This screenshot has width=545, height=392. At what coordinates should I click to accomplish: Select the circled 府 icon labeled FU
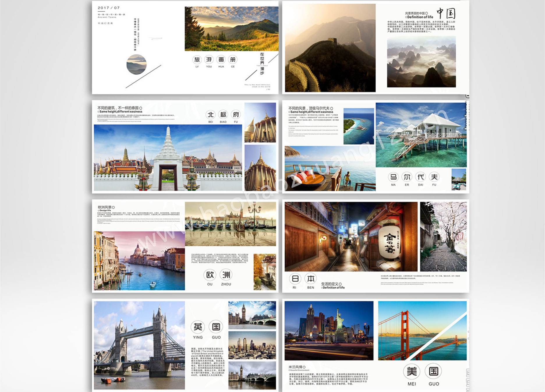click(236, 115)
